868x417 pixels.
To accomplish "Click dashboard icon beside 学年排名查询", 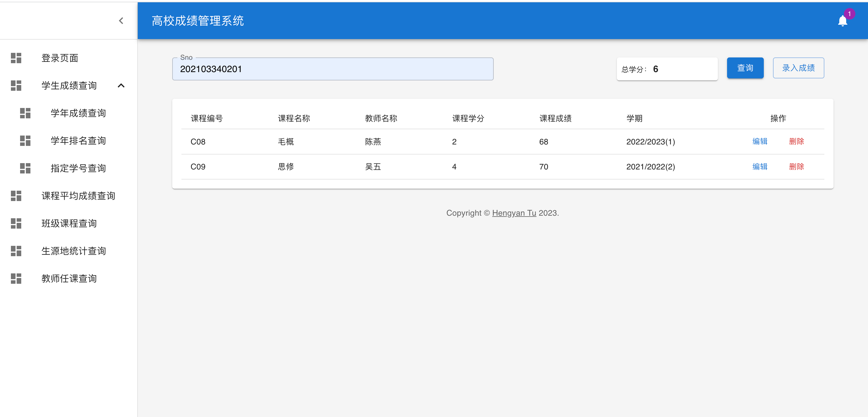I will pyautogui.click(x=25, y=140).
